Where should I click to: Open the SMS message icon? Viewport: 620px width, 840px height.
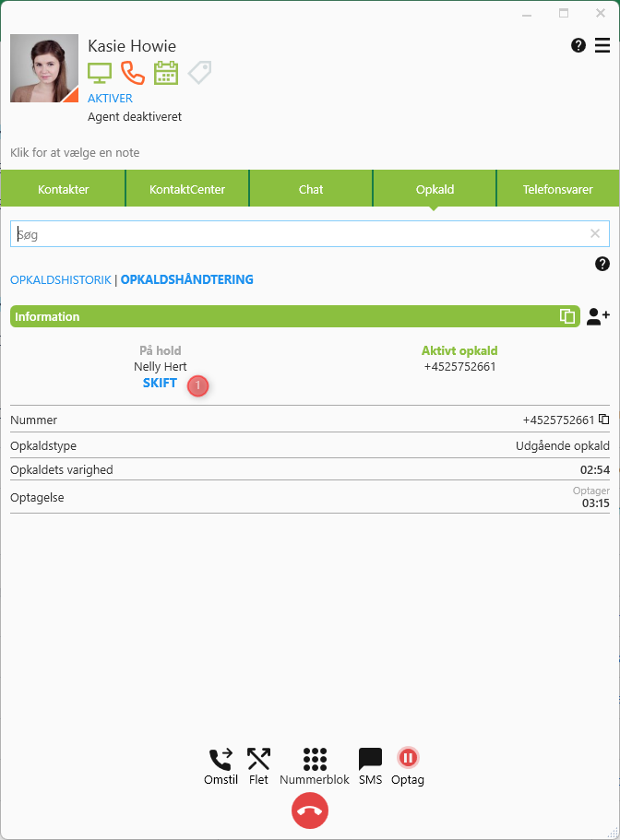370,759
